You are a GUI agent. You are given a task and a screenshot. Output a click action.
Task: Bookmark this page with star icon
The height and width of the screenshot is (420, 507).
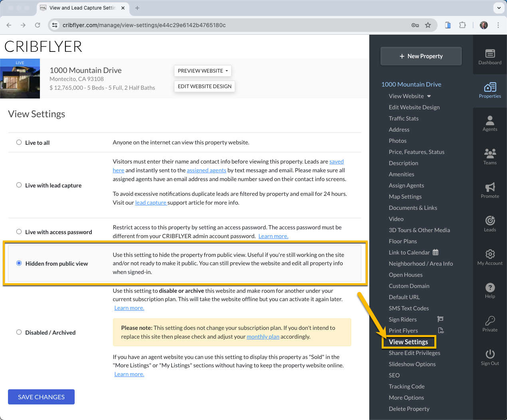(428, 25)
